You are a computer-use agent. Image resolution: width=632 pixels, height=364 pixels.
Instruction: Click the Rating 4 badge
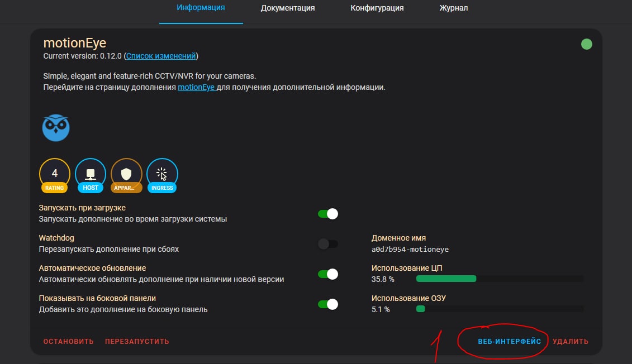pyautogui.click(x=54, y=175)
